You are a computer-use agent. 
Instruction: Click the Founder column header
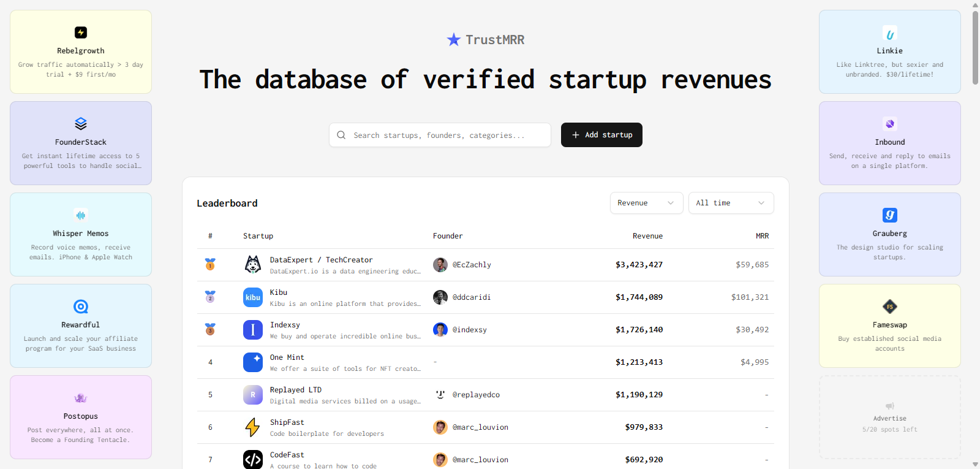click(x=448, y=236)
